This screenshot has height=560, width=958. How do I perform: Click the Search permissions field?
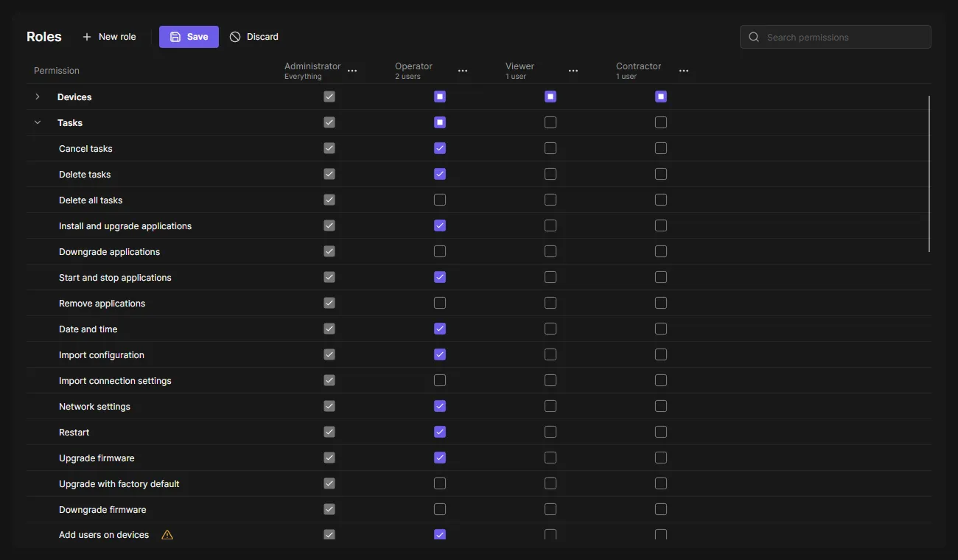point(836,37)
